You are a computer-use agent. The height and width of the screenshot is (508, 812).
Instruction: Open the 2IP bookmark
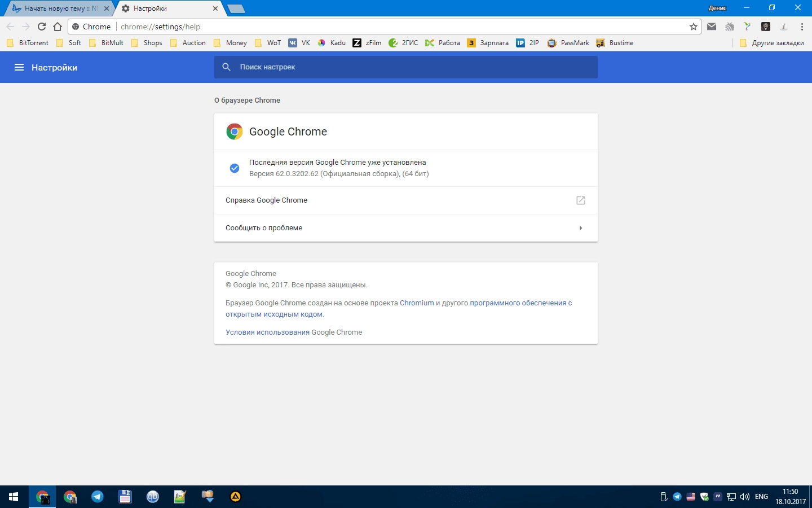pyautogui.click(x=528, y=43)
